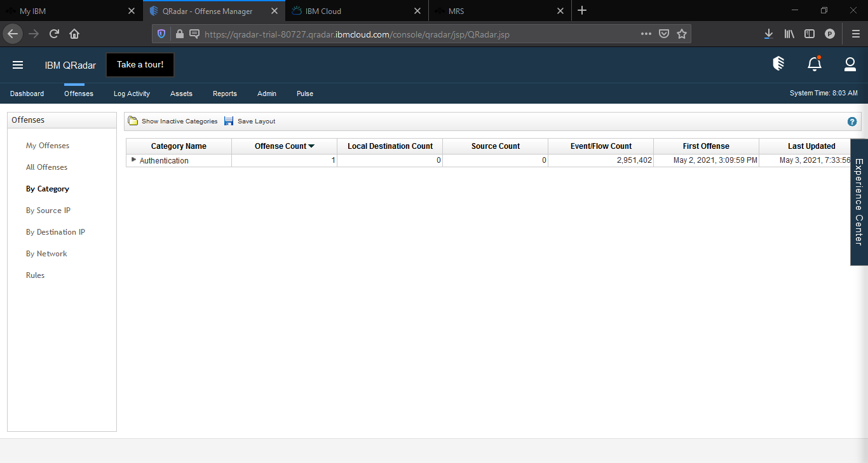Close the MRS tab

(x=560, y=11)
